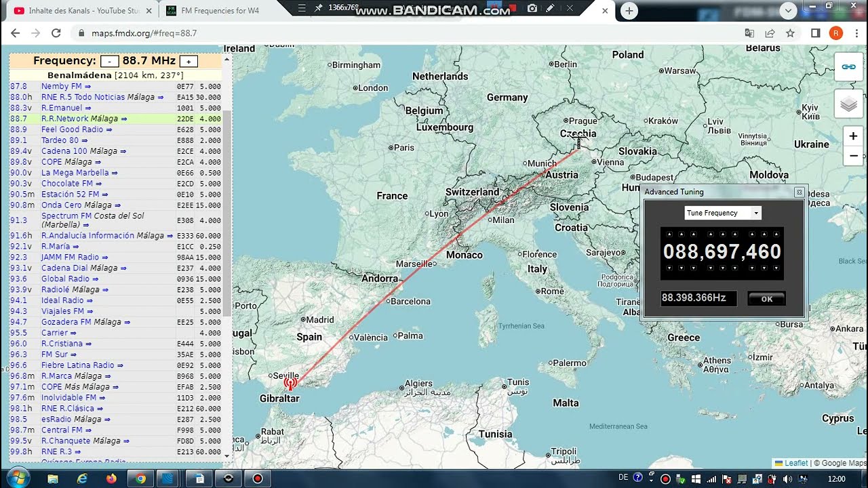Viewport: 868px width, 488px height.
Task: Click the taskbar clock showing 12:00
Action: (x=837, y=479)
